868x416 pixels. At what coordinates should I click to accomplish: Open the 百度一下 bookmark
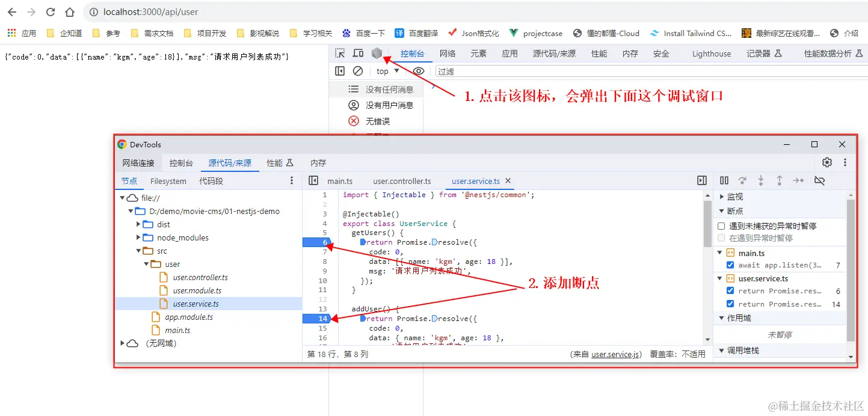[x=363, y=33]
